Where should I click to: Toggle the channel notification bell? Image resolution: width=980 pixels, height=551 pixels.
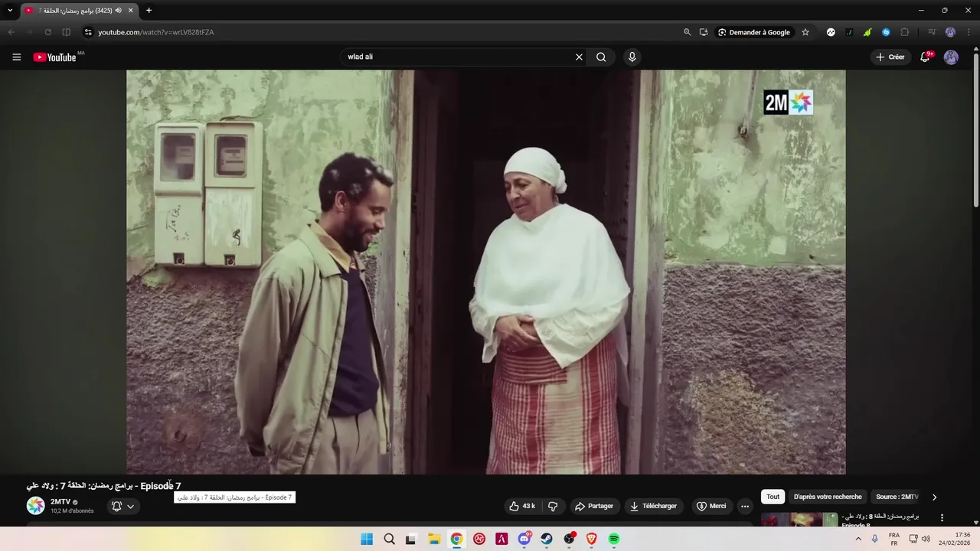point(116,506)
